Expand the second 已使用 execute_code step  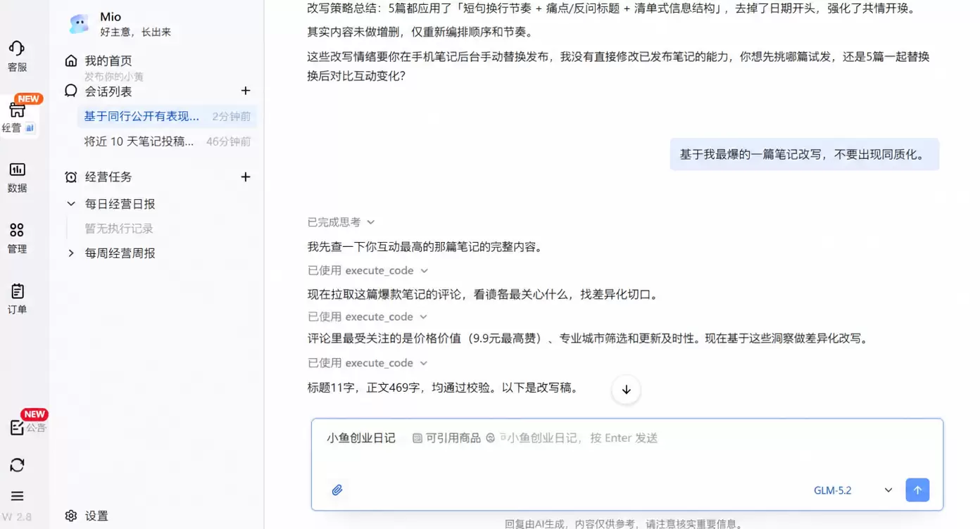367,317
